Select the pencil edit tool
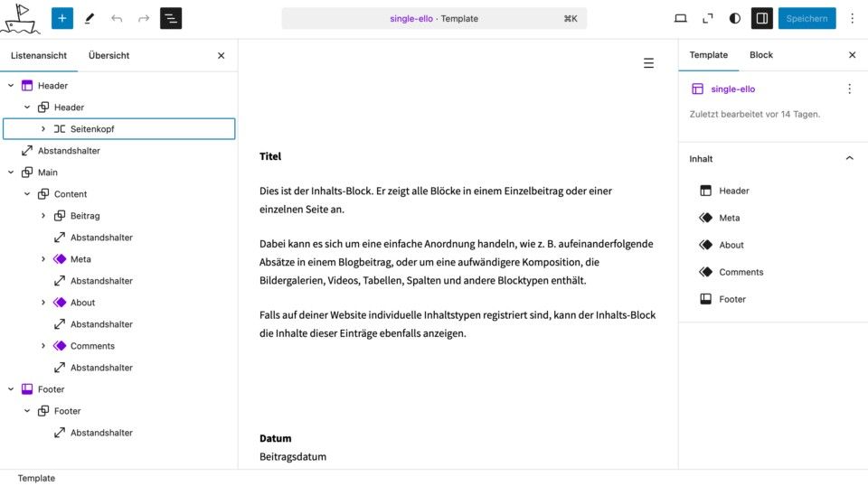The image size is (868, 486). click(90, 18)
